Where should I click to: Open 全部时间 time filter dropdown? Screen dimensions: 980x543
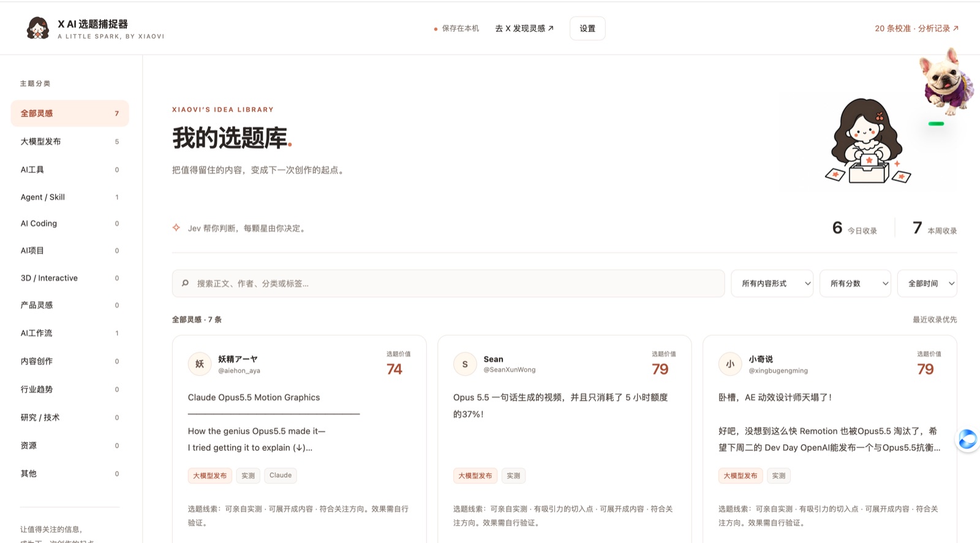point(927,283)
